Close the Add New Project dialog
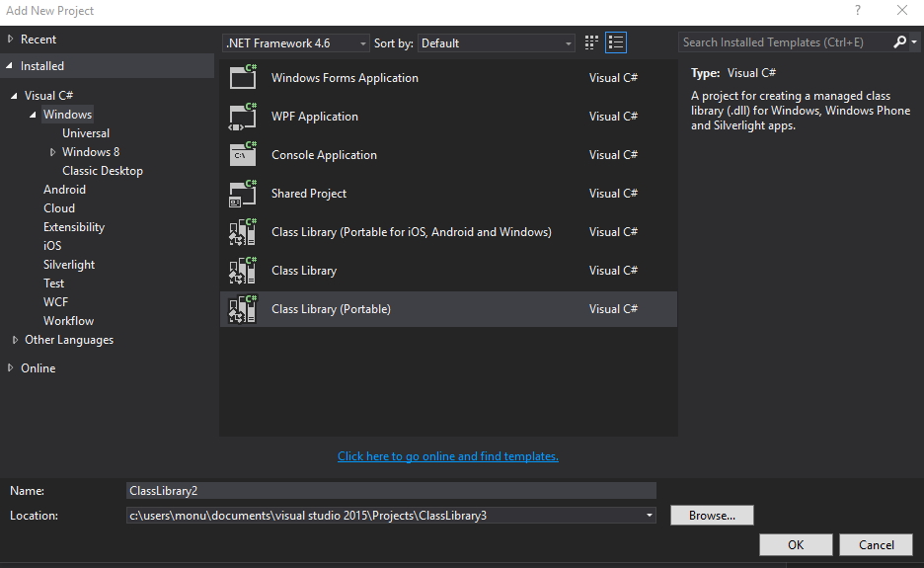This screenshot has width=924, height=568. (x=901, y=10)
